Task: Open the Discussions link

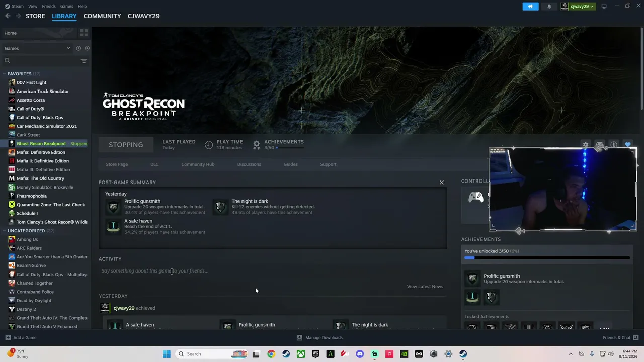Action: 249,164
